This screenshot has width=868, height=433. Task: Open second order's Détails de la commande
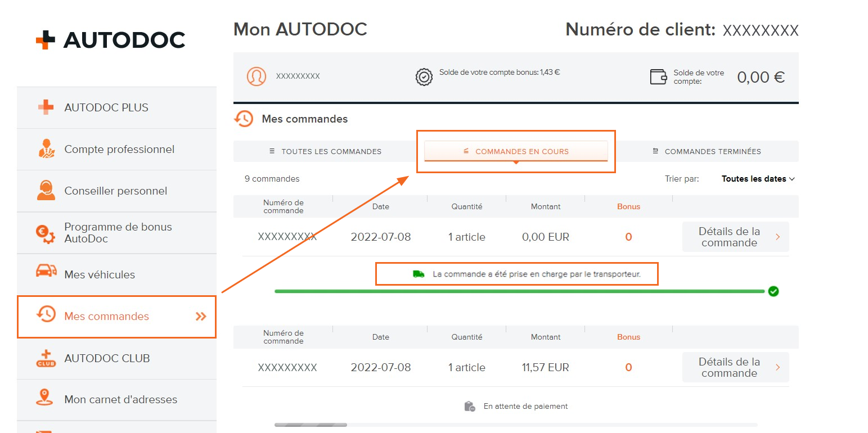point(735,367)
